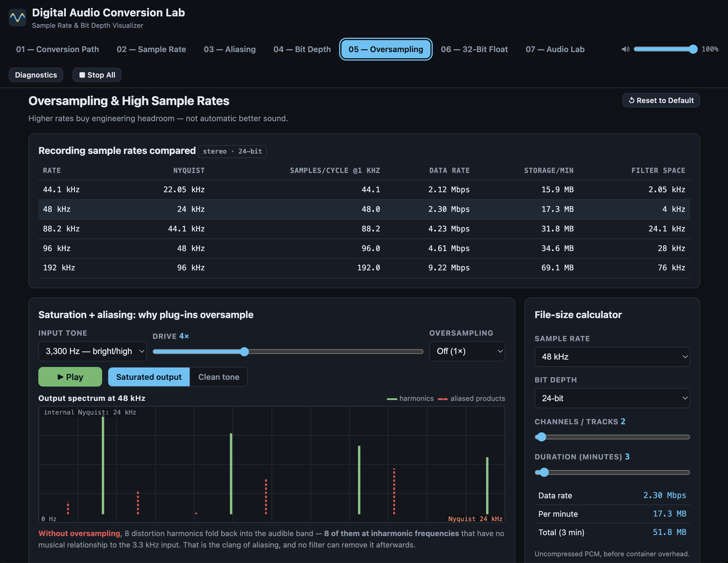Click the waveform app logo icon
This screenshot has width=728, height=563.
point(17,17)
